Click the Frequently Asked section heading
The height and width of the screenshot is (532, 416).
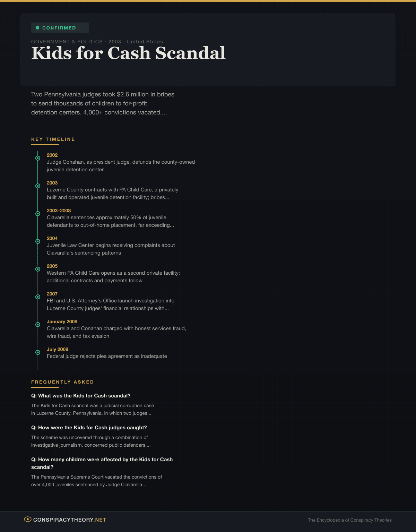point(62,382)
